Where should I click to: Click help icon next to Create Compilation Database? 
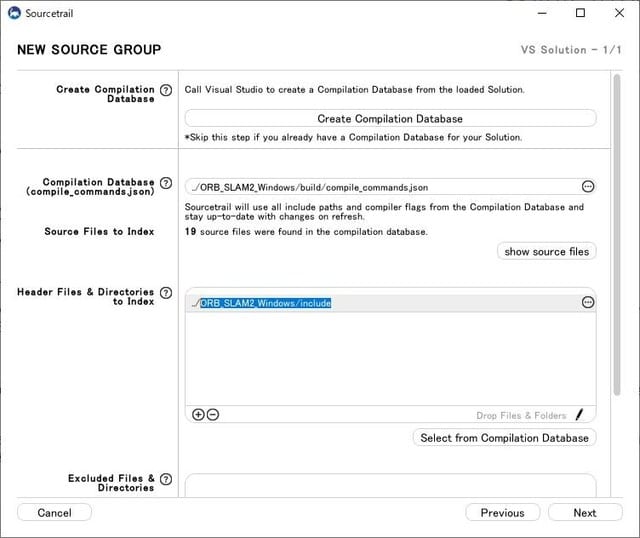pyautogui.click(x=166, y=90)
